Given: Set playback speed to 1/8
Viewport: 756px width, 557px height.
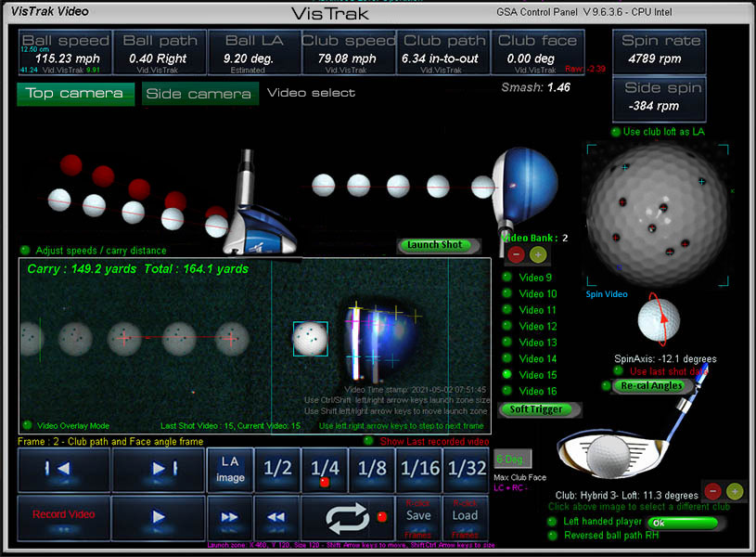Looking at the screenshot, I should tap(372, 470).
